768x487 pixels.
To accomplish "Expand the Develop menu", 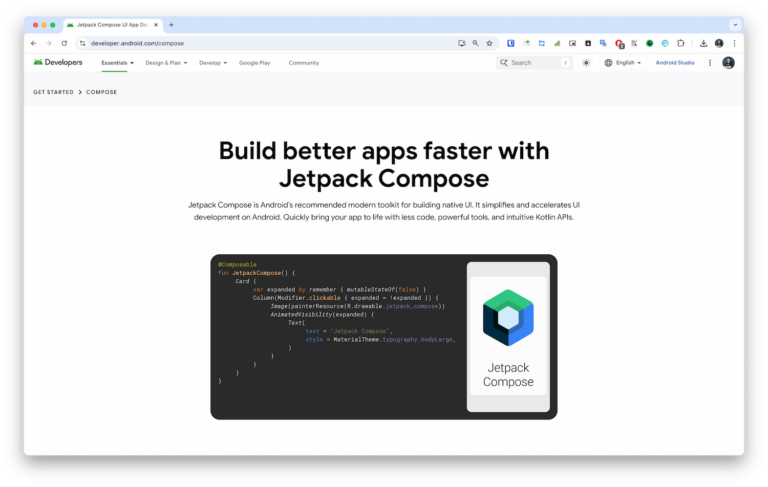I will pyautogui.click(x=213, y=63).
